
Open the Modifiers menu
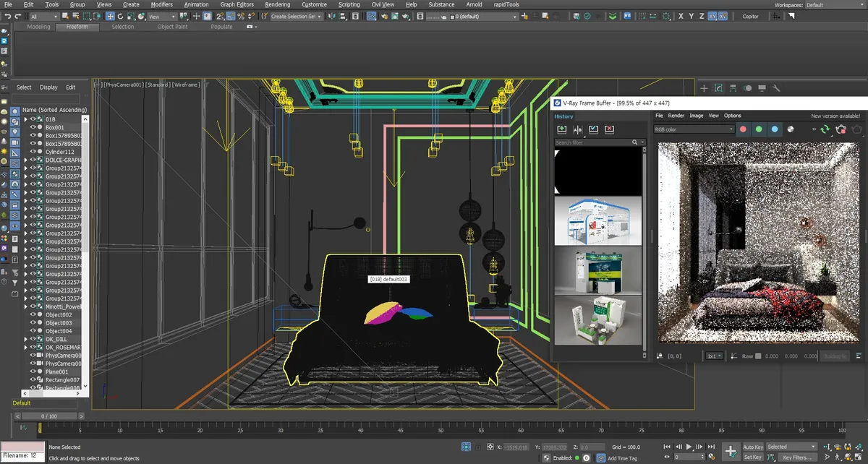[161, 4]
